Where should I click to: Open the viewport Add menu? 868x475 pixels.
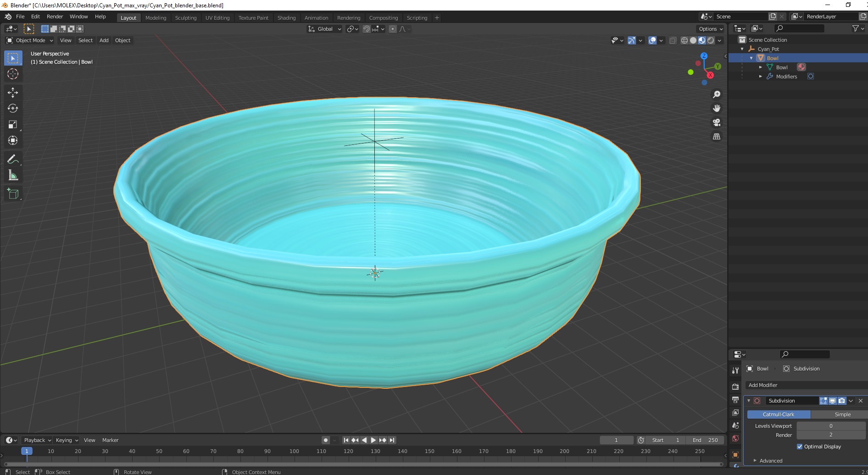click(x=104, y=40)
